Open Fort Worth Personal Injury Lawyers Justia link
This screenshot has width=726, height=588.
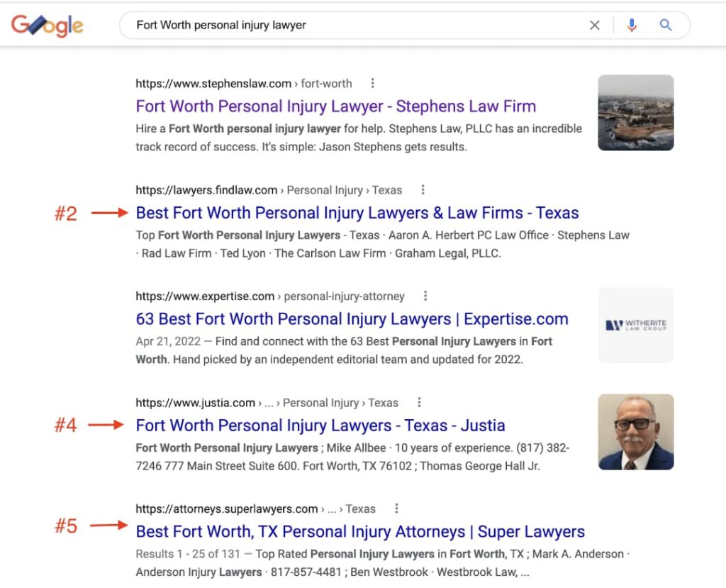click(320, 426)
